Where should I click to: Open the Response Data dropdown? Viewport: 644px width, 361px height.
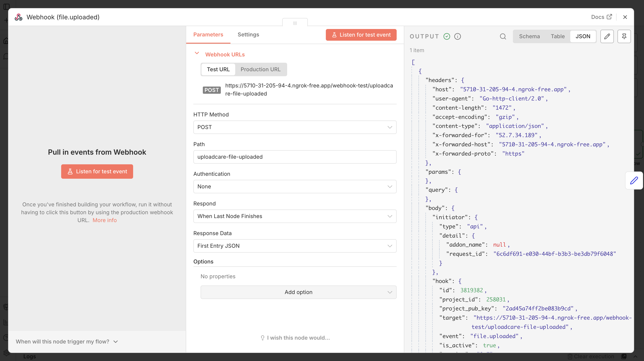point(295,246)
